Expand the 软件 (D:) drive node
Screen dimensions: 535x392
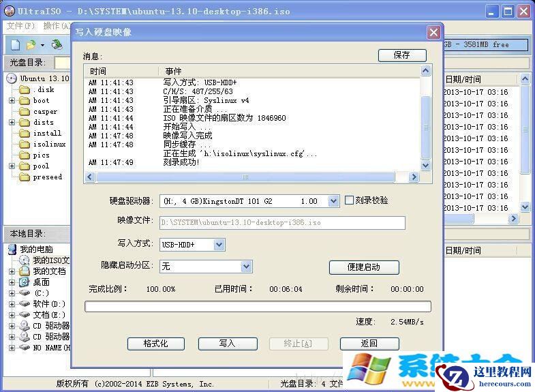pyautogui.click(x=12, y=304)
